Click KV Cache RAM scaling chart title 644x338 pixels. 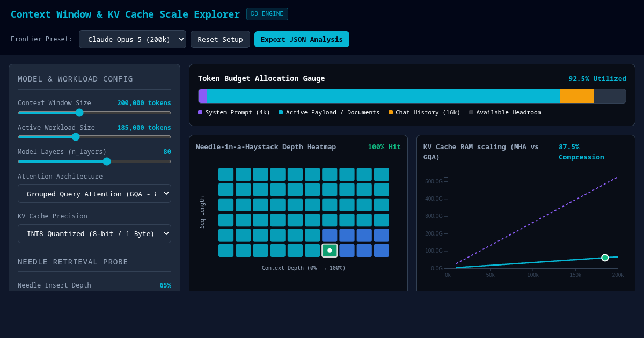(481, 152)
